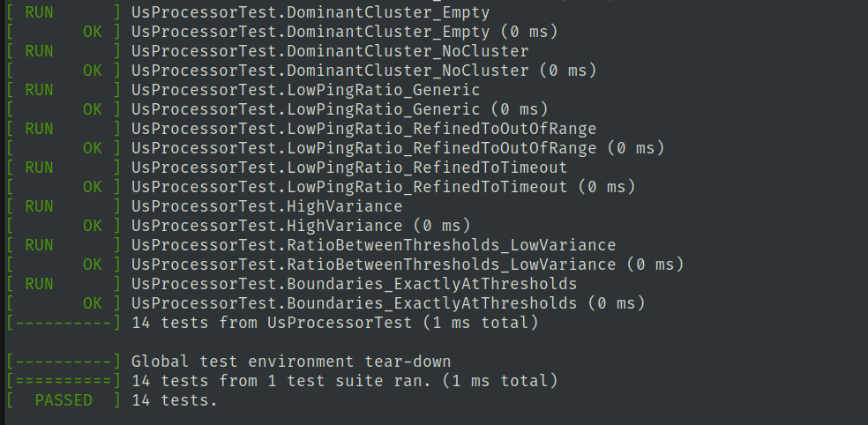Click Boundaries_ExactlyAtThresholds RUN test name
868x425 pixels.
(354, 284)
